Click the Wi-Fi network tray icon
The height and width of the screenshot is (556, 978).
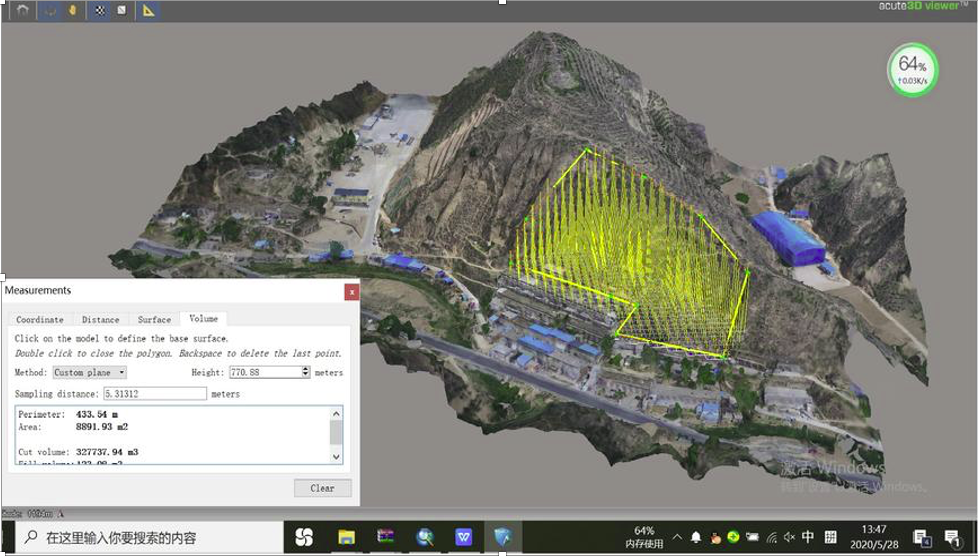[x=772, y=537]
